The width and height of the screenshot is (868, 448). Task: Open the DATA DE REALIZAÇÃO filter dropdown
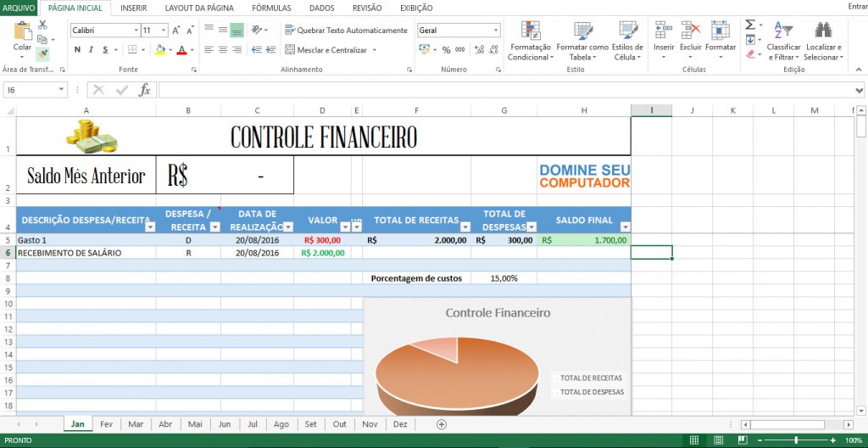288,227
